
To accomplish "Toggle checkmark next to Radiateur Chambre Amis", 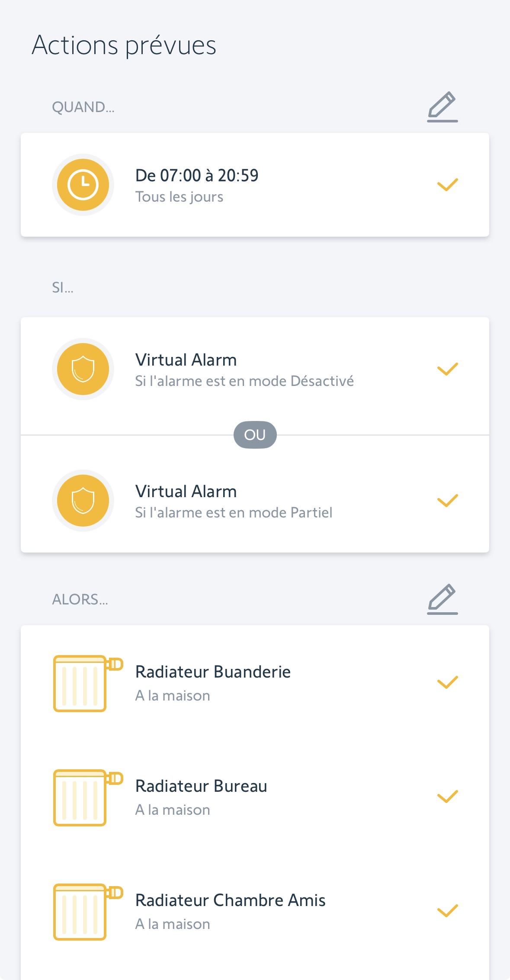I will (x=447, y=911).
